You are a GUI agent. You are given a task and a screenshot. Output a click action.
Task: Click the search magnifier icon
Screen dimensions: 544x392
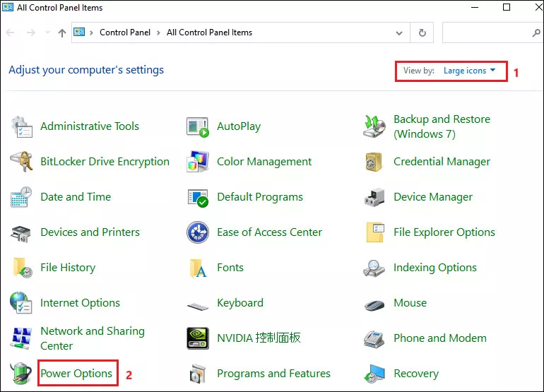537,33
